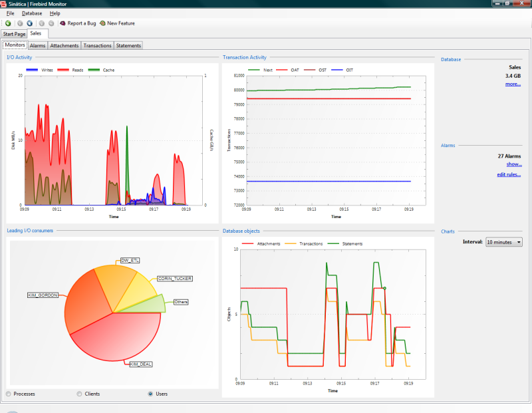This screenshot has width=532, height=413.
Task: Select the Clients radio button
Action: [79, 394]
